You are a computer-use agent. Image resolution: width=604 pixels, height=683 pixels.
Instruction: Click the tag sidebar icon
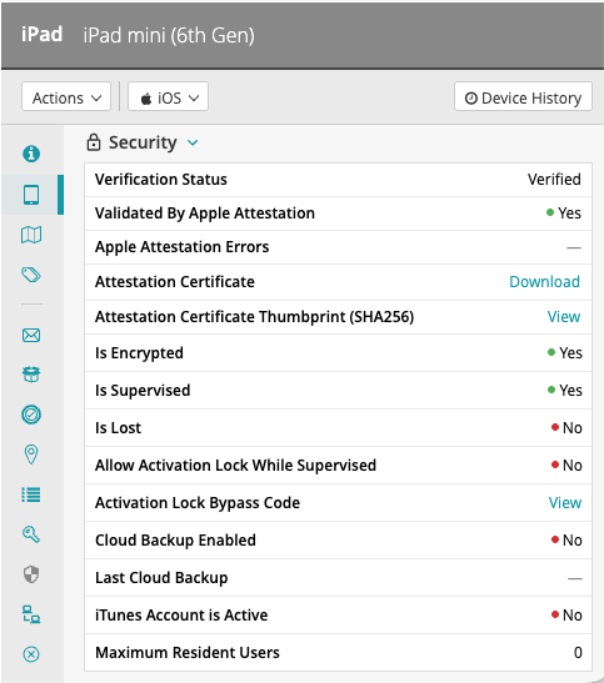[31, 275]
